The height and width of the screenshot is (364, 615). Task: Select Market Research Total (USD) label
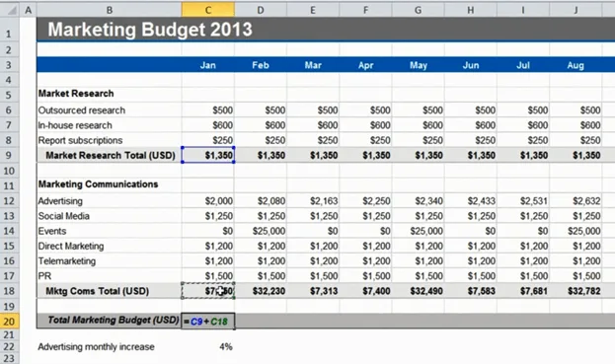point(111,156)
